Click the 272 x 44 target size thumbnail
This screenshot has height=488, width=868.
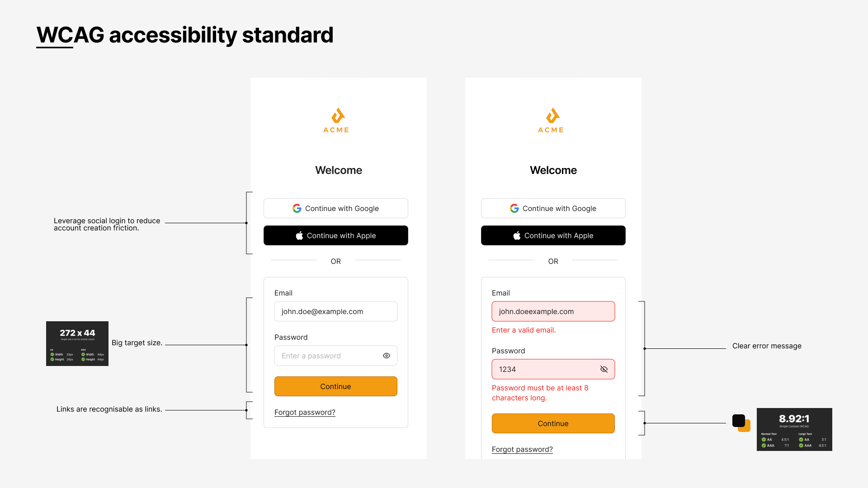77,343
